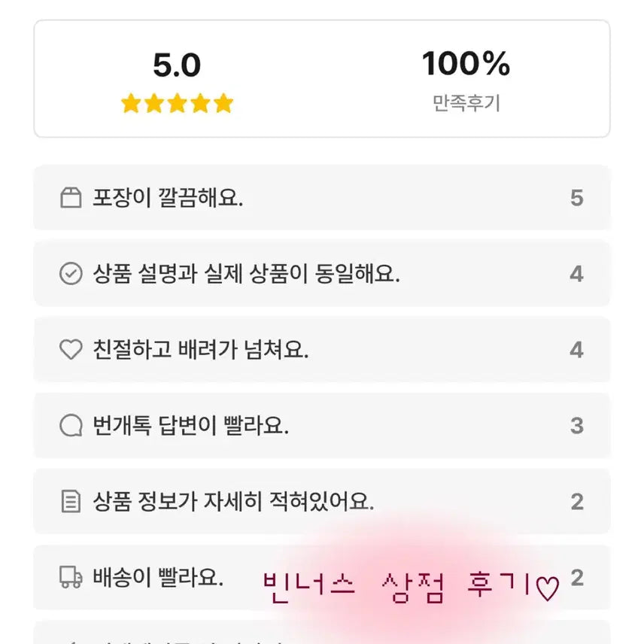644x644 pixels.
Task: Click the document icon beside 상품 정보가 자세히
Action: [71, 502]
